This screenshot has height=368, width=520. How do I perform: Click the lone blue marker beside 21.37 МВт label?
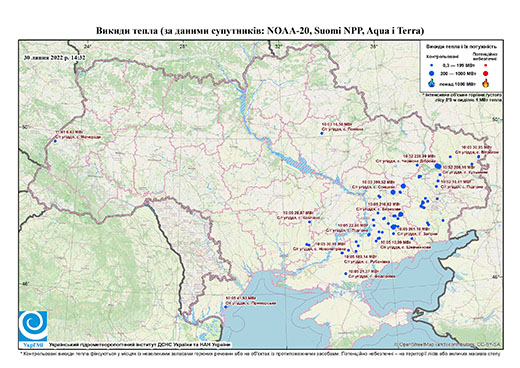pyautogui.click(x=346, y=274)
